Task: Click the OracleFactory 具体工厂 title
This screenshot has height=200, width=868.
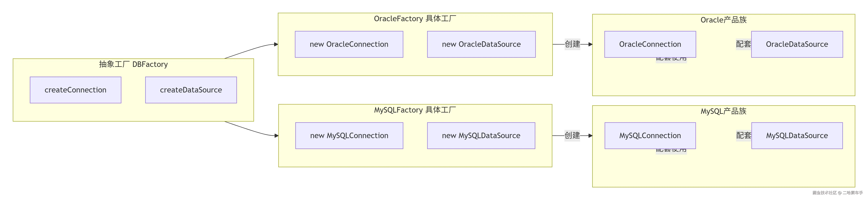Action: [415, 18]
